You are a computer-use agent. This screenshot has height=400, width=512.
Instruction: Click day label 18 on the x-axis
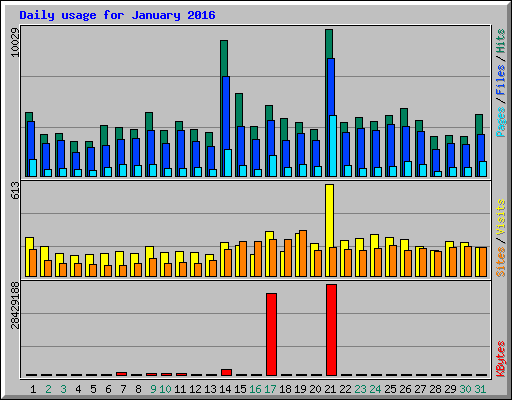tap(285, 389)
